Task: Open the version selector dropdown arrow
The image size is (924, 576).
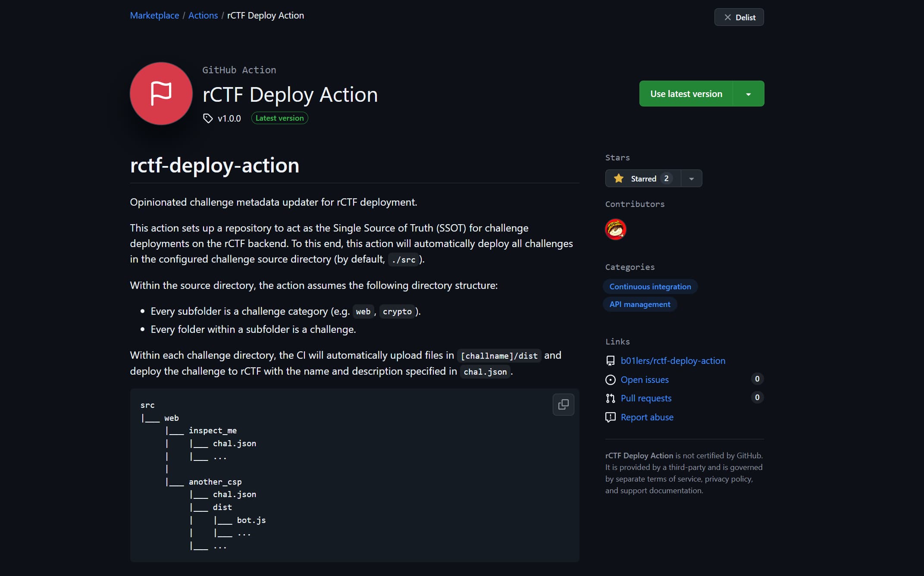Action: click(749, 94)
